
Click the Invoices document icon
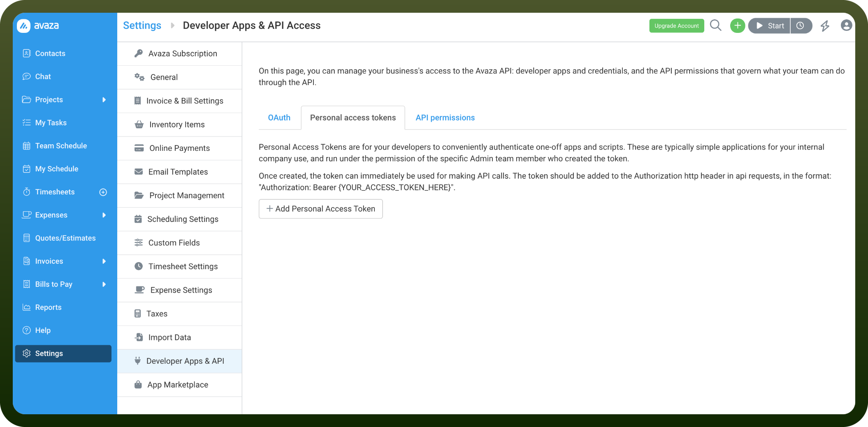point(27,261)
